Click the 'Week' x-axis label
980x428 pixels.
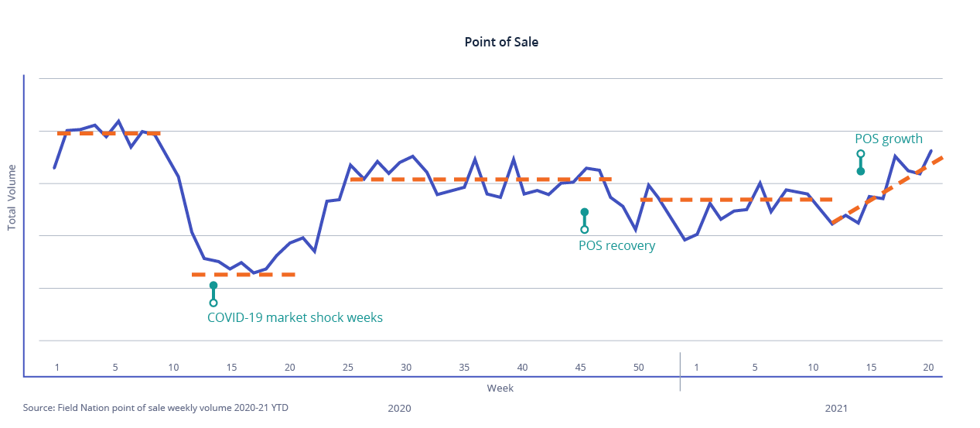(x=500, y=387)
